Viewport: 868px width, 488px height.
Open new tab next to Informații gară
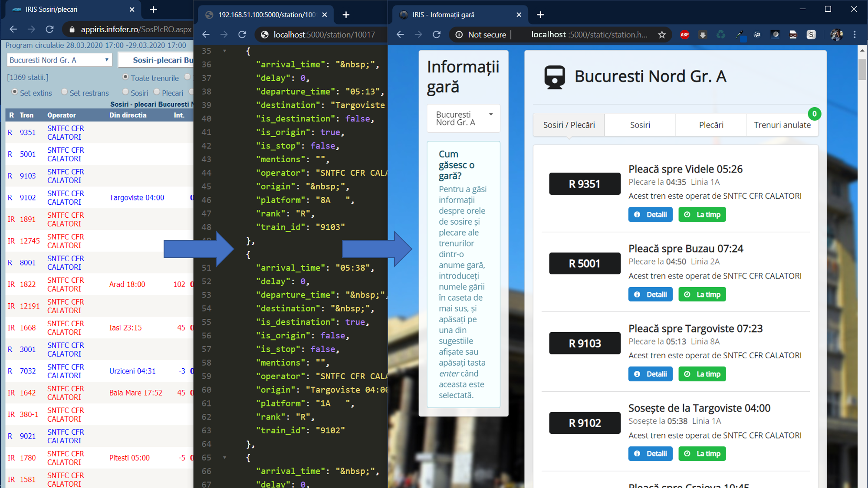[x=540, y=15]
